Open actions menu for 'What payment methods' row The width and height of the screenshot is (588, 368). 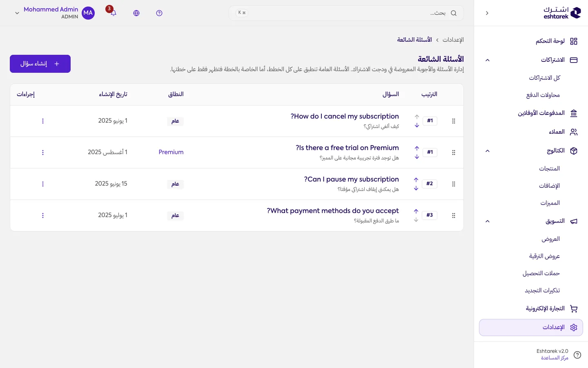(x=43, y=215)
